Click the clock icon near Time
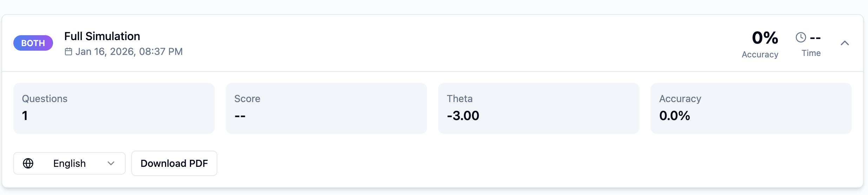Viewport: 868px width, 195px height. click(801, 37)
